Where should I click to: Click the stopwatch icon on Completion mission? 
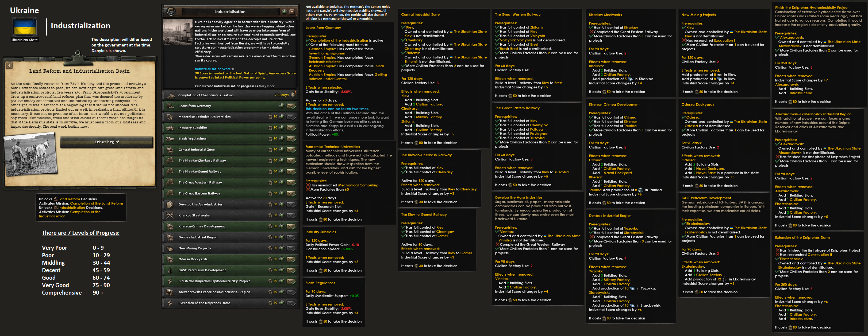(x=293, y=95)
